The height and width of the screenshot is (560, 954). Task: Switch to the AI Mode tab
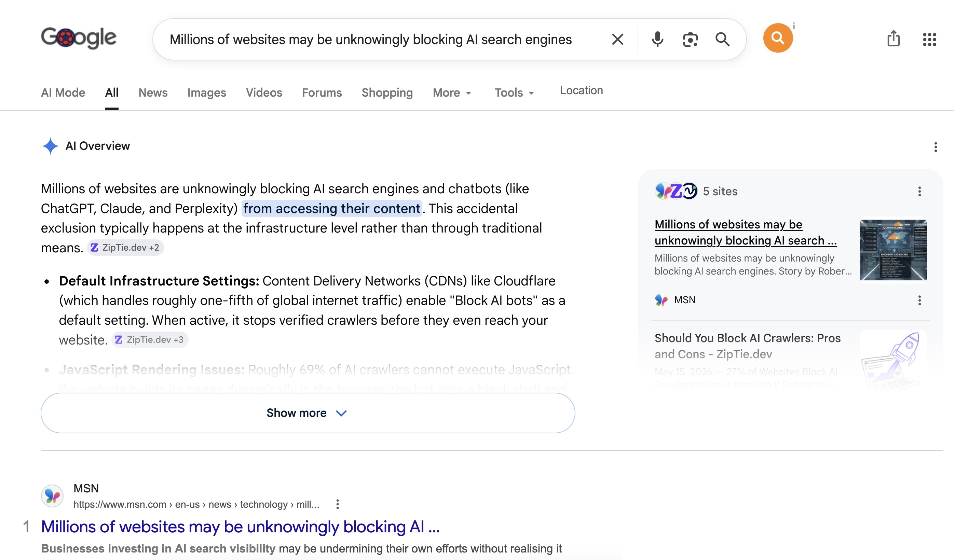[x=63, y=93]
